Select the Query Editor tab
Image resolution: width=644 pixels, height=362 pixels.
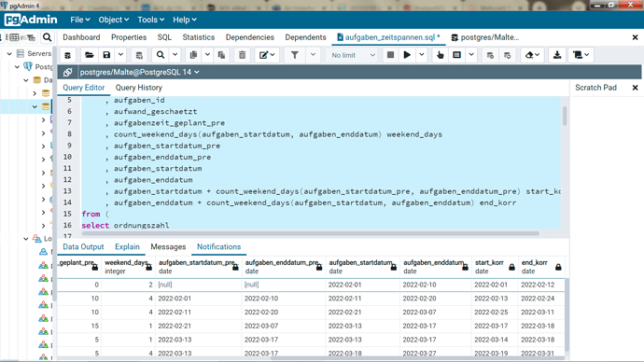(83, 88)
